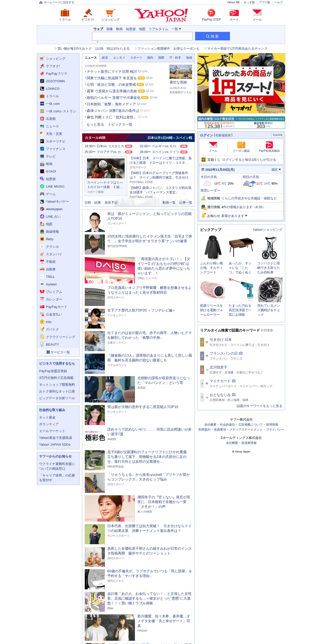
Task: Click the 出前館 sidebar icon
Action: 42,119
